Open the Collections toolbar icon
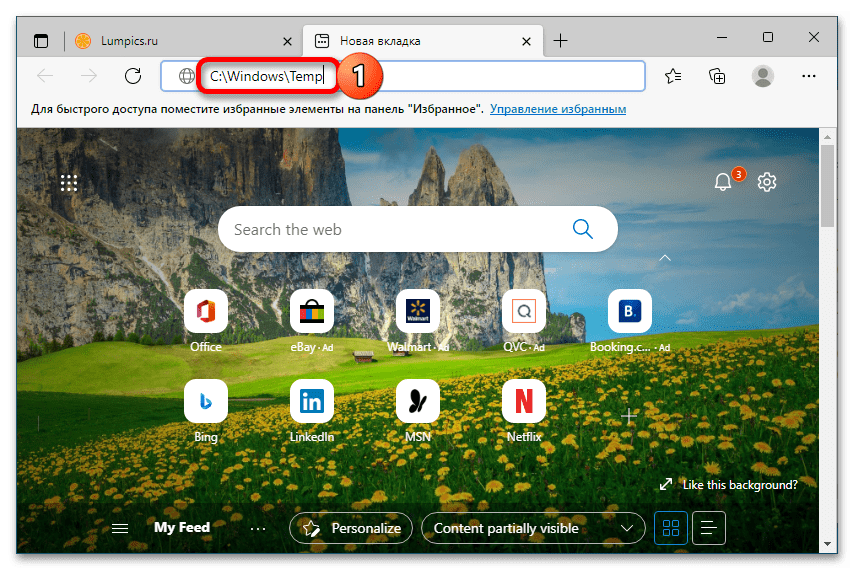Screen dimensions: 854x570 click(717, 76)
